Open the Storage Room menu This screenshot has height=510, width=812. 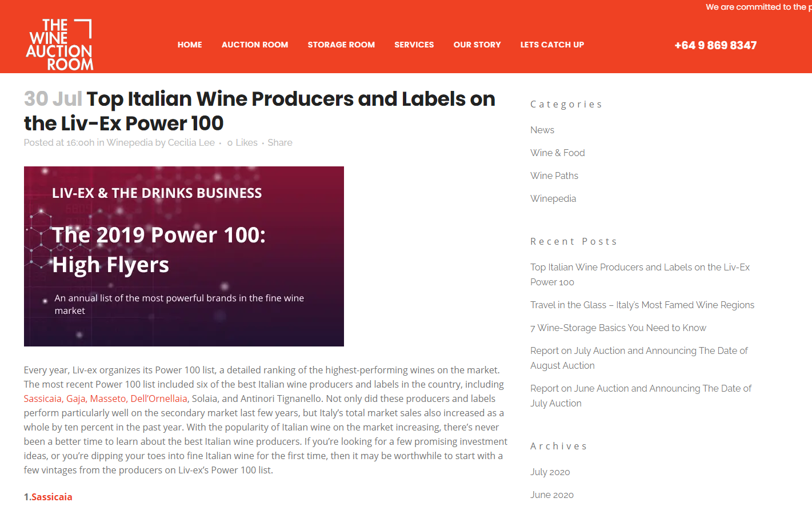click(341, 45)
